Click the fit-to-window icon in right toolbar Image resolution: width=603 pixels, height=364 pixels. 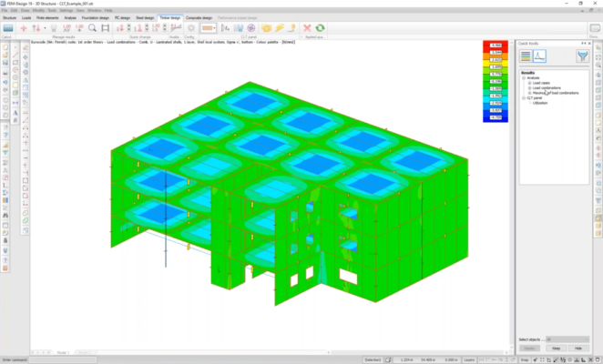(598, 57)
